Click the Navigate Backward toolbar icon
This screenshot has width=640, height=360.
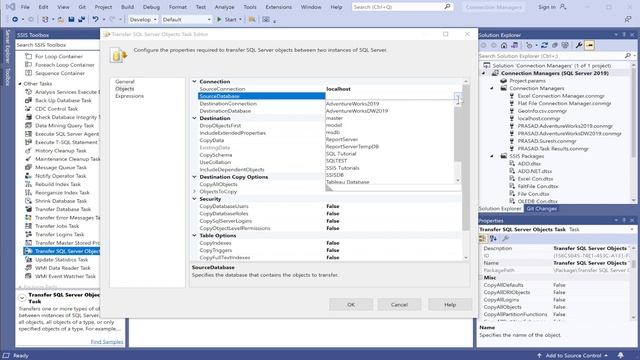coord(15,19)
